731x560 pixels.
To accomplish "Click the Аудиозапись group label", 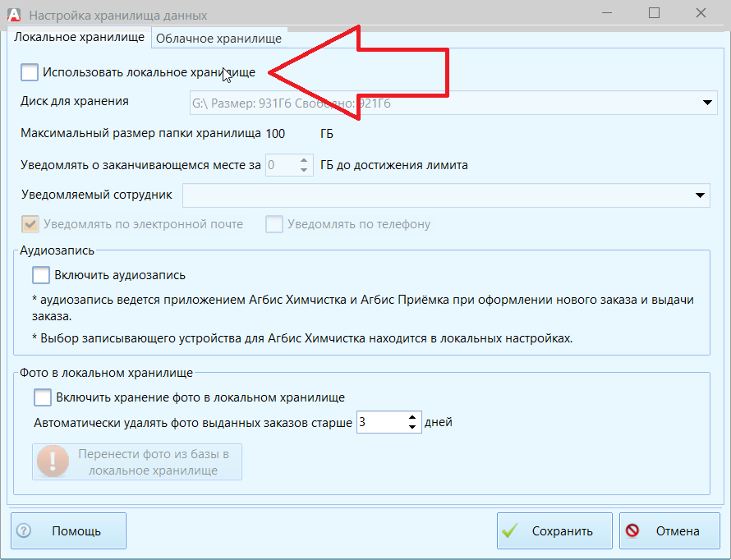I will pyautogui.click(x=57, y=250).
